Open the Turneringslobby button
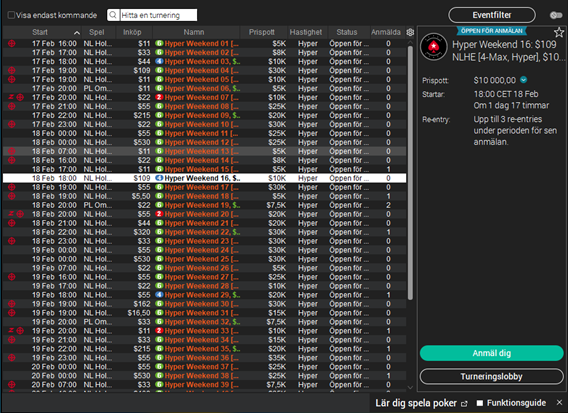Screen dimensions: 568x413 [x=492, y=377]
